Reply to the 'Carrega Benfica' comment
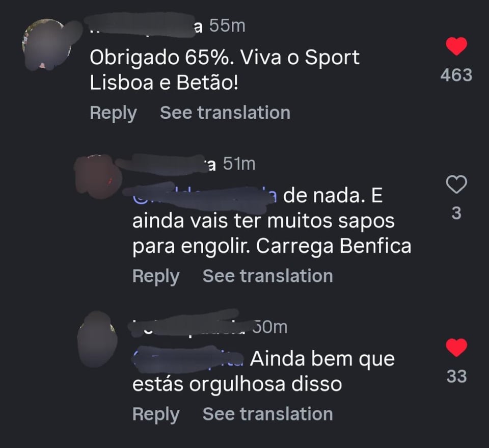This screenshot has height=448, width=489. coord(156,276)
